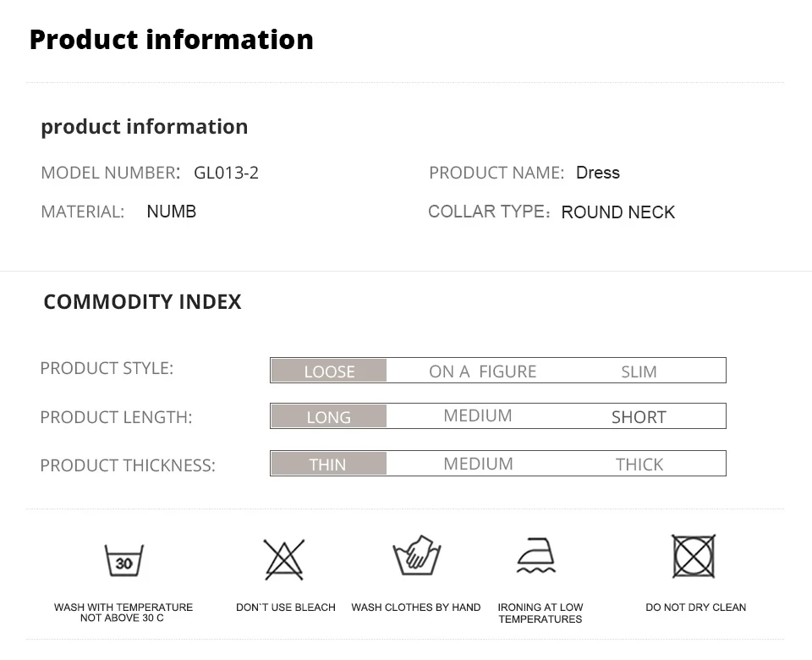Image resolution: width=812 pixels, height=660 pixels.
Task: Click the ROUND NECK collar type value
Action: click(x=618, y=212)
